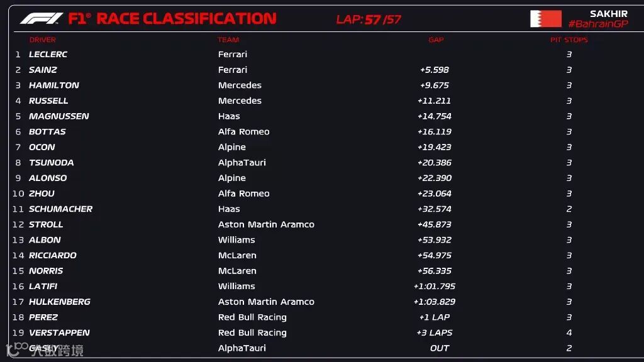
Task: Click the GAP column header
Action: (x=436, y=40)
